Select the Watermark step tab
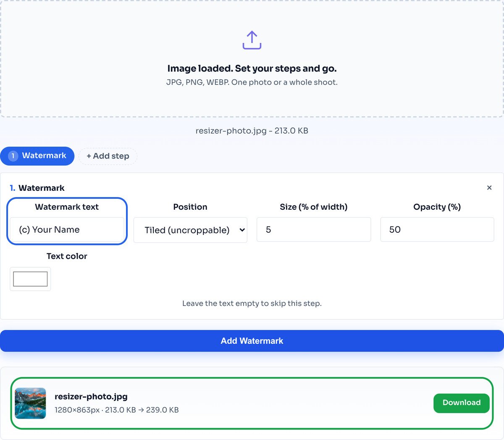504x440 pixels. coord(37,156)
